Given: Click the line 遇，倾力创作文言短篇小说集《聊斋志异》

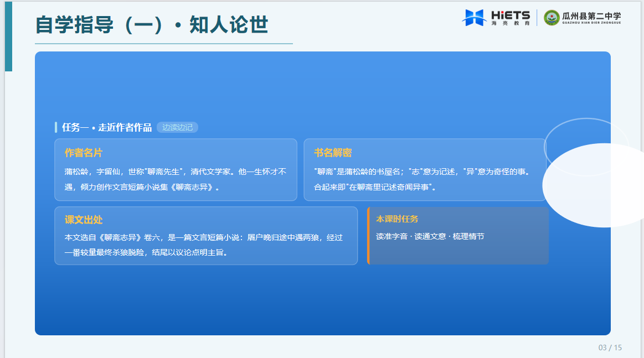Looking at the screenshot, I should (142, 187).
